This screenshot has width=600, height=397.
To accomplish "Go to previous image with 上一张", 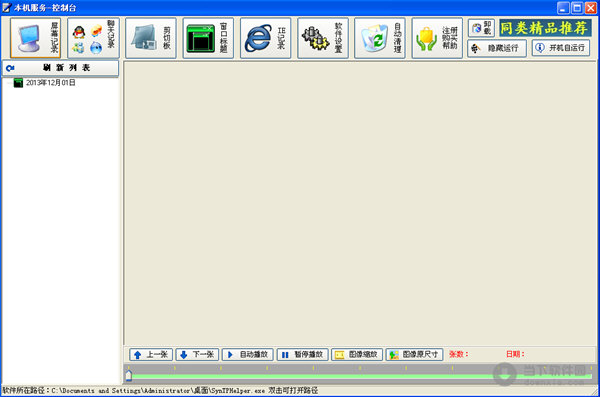I will (151, 355).
